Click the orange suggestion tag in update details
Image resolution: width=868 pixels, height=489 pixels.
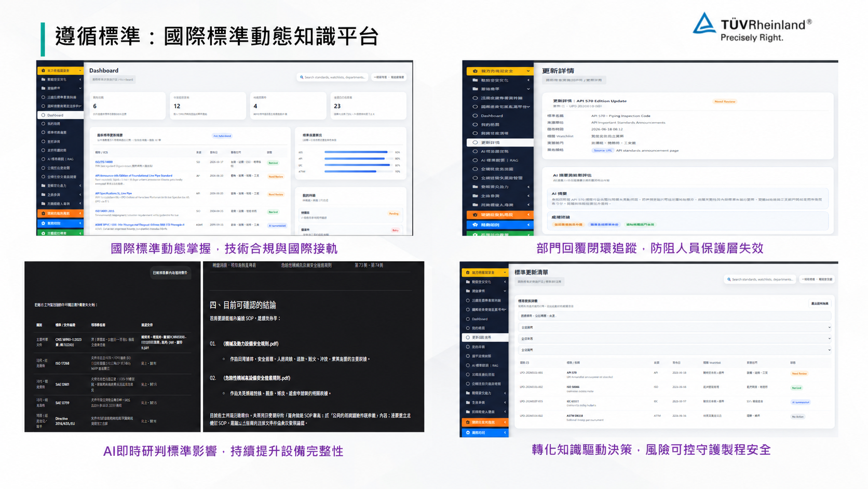tap(568, 224)
